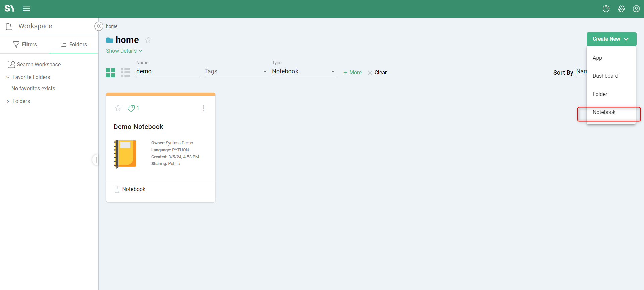Choose Dashboard in Create New menu

tap(605, 76)
